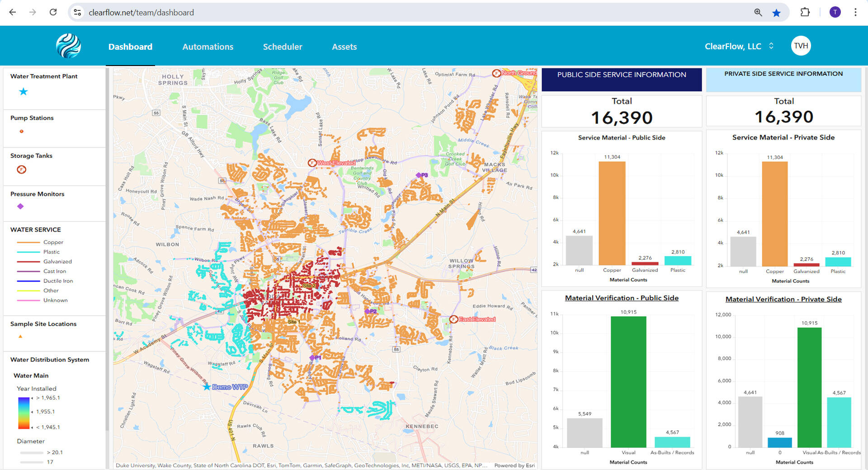The height and width of the screenshot is (470, 868).
Task: Click the Galvanized red line legend swatch
Action: [x=28, y=262]
